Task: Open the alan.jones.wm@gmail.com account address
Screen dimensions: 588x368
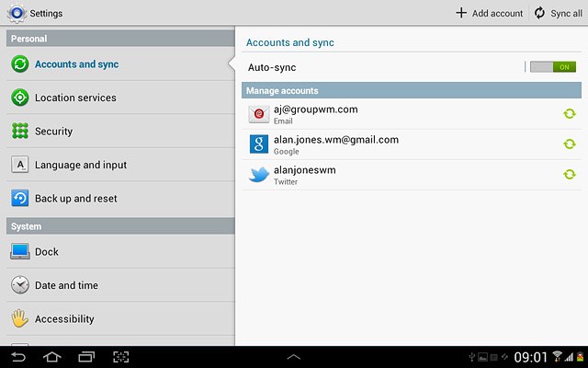Action: (336, 140)
